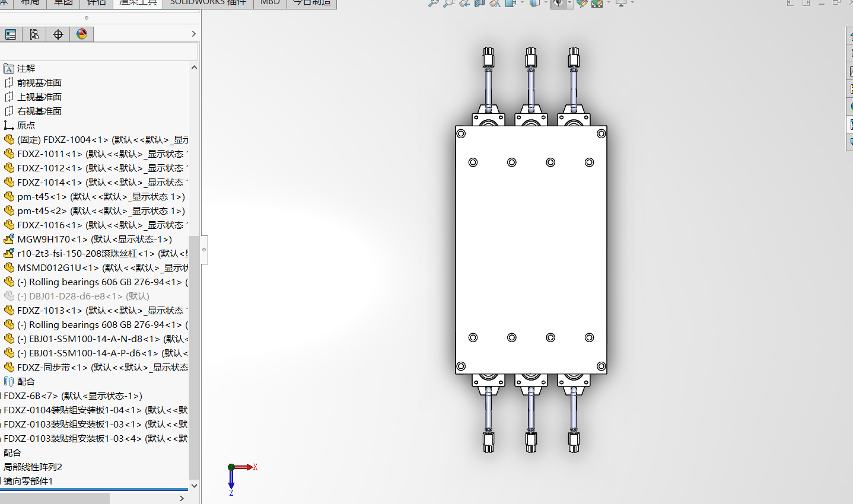Click the feature tree scroll-up arrow
The image size is (853, 504).
pyautogui.click(x=194, y=68)
